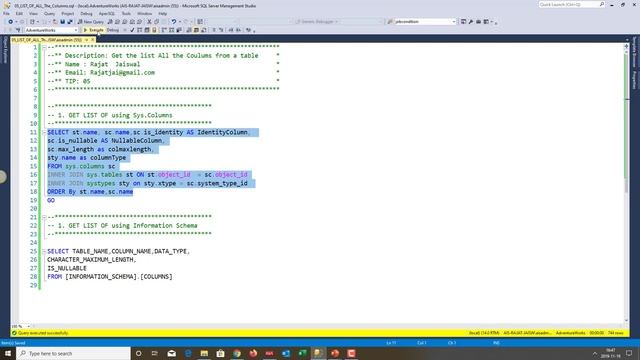The width and height of the screenshot is (640, 360).
Task: Click the New Query button
Action: tap(91, 22)
